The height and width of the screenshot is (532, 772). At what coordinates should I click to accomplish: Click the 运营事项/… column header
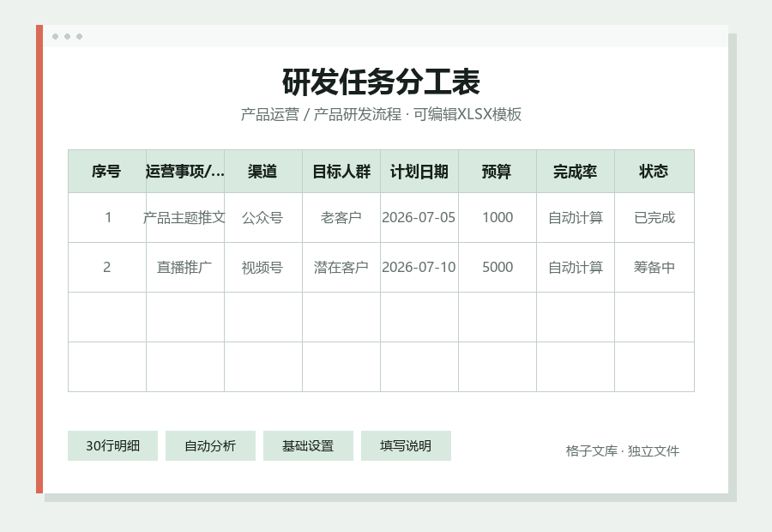(x=185, y=172)
